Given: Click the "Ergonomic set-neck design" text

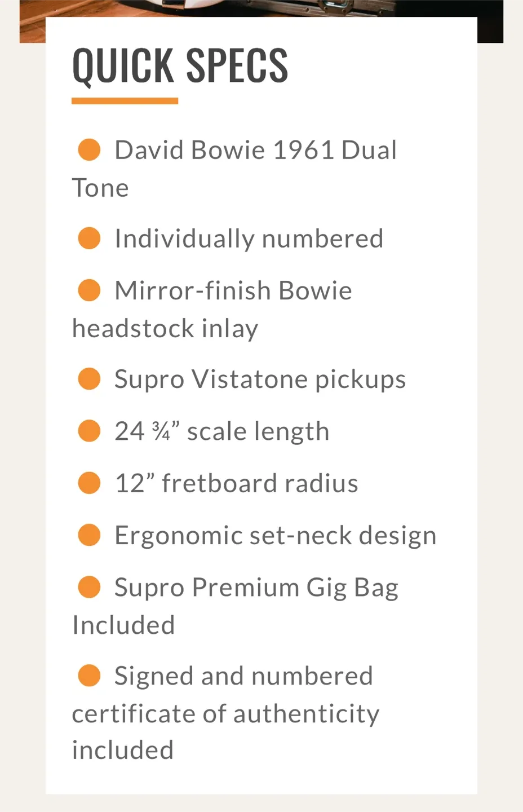Looking at the screenshot, I should click(275, 535).
